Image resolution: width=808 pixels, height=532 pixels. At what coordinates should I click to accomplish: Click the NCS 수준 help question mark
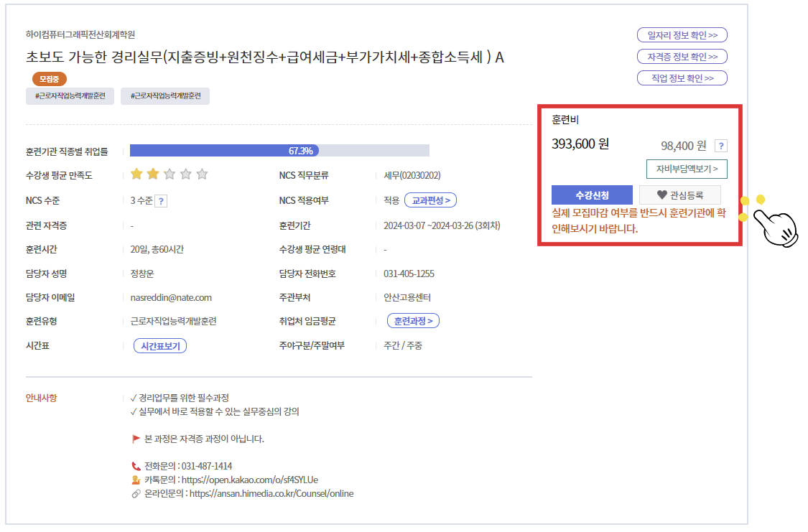point(162,201)
